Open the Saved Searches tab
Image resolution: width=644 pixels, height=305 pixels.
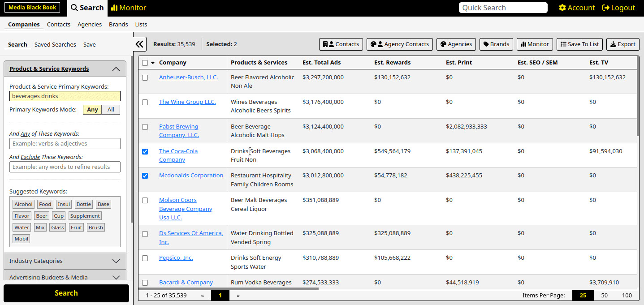coord(55,45)
